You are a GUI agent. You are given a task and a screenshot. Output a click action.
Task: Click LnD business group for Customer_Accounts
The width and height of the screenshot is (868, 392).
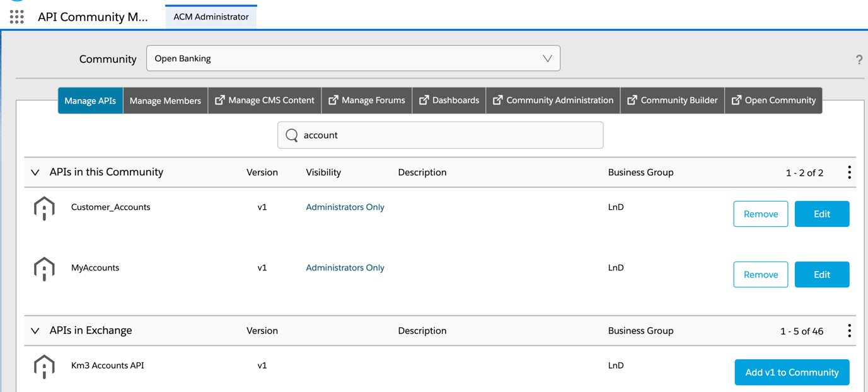616,207
